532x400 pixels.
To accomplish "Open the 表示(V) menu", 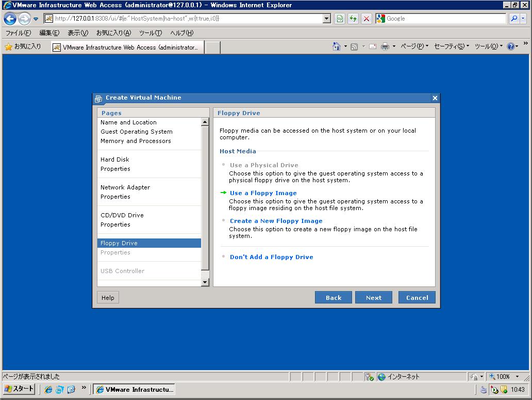I will (x=78, y=33).
